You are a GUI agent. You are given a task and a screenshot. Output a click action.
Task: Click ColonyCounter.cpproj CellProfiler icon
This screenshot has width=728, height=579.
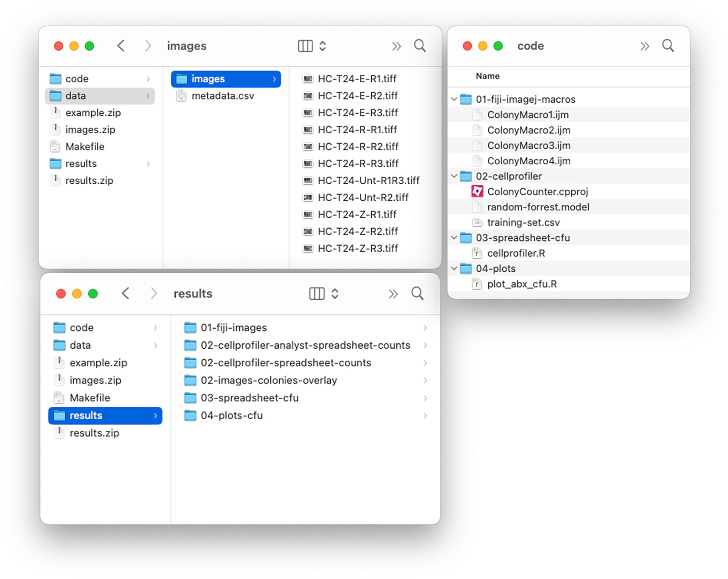pyautogui.click(x=477, y=192)
